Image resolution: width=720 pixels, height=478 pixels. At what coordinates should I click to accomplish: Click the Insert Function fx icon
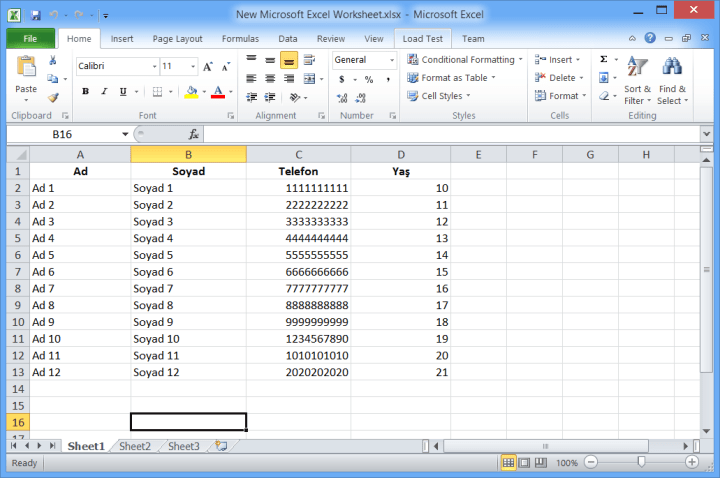coord(193,134)
